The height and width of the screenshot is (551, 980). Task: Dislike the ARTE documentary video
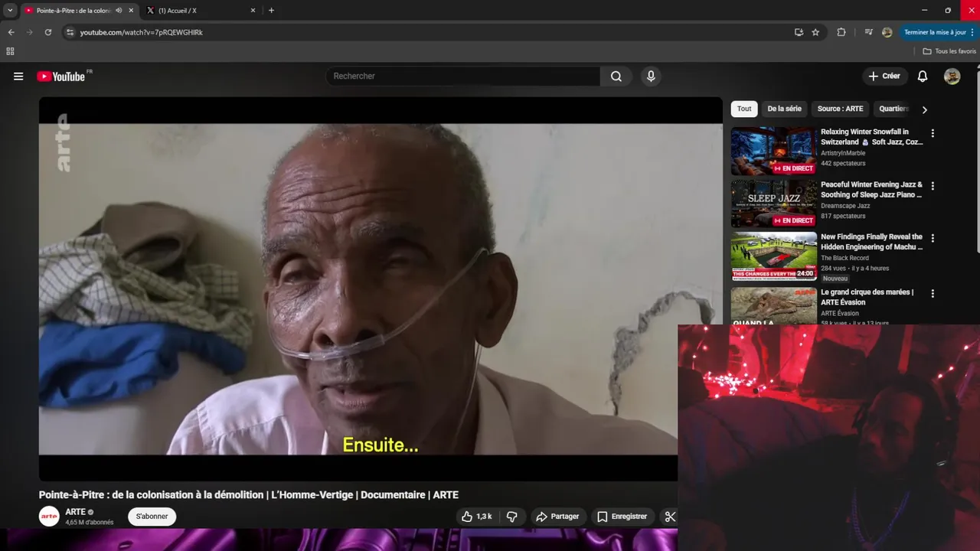pyautogui.click(x=511, y=517)
